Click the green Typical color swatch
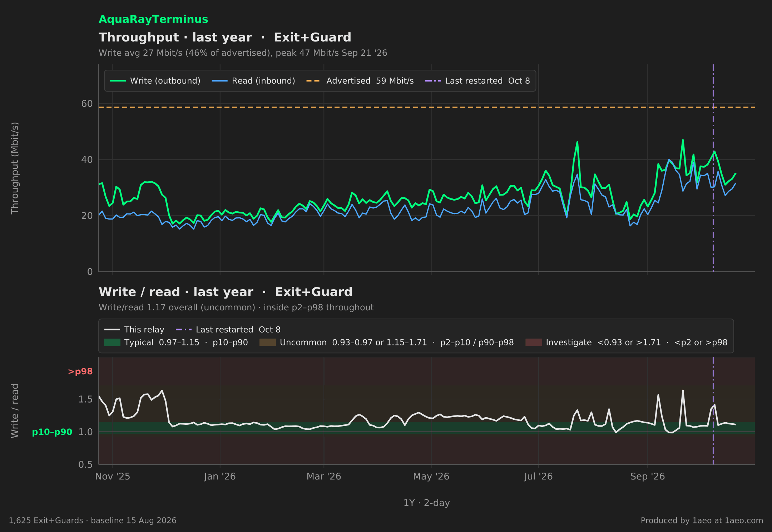Screen dimensions: 772x532 tap(112, 343)
